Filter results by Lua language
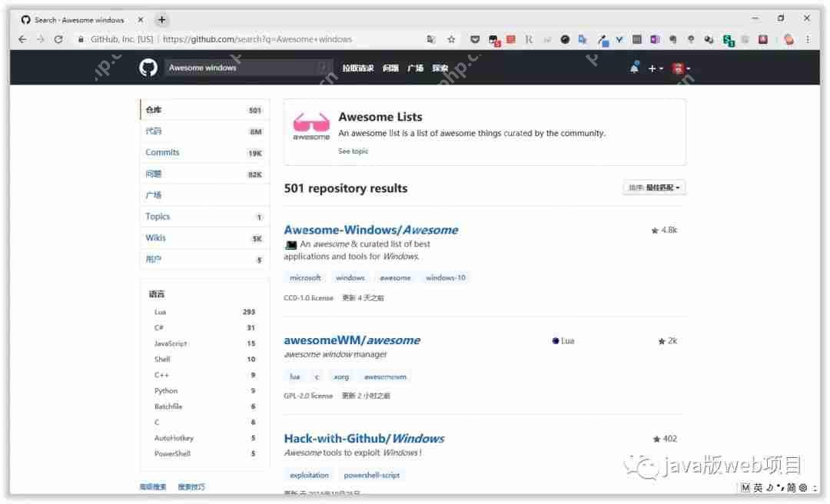 click(160, 312)
